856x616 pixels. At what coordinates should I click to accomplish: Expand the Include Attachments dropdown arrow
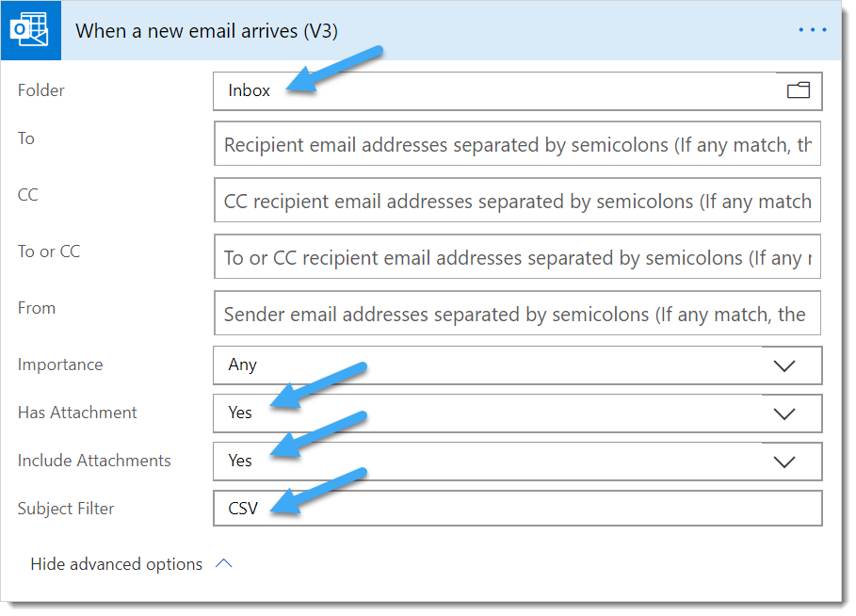(x=783, y=462)
